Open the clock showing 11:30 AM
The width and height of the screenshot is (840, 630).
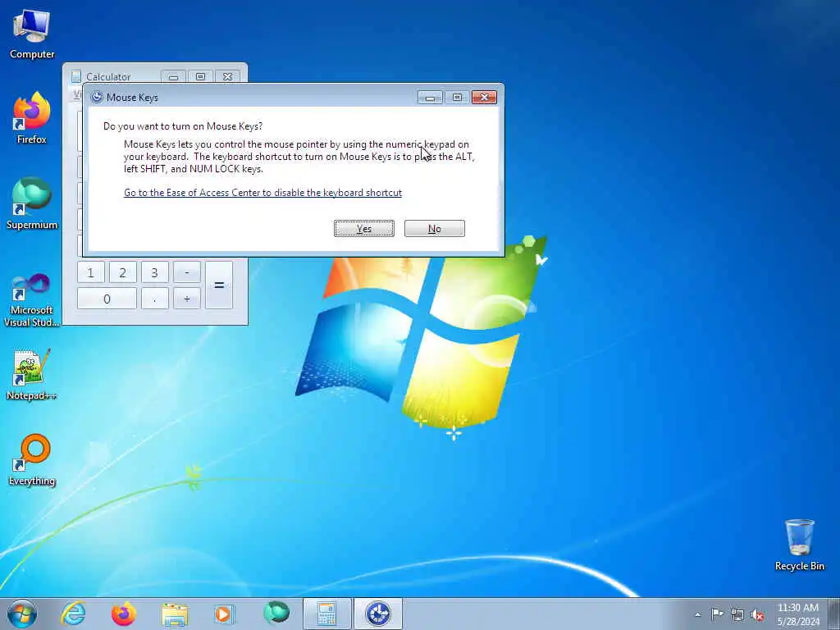tap(798, 614)
